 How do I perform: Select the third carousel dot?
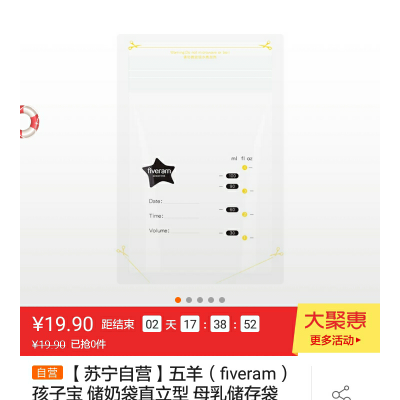200,300
